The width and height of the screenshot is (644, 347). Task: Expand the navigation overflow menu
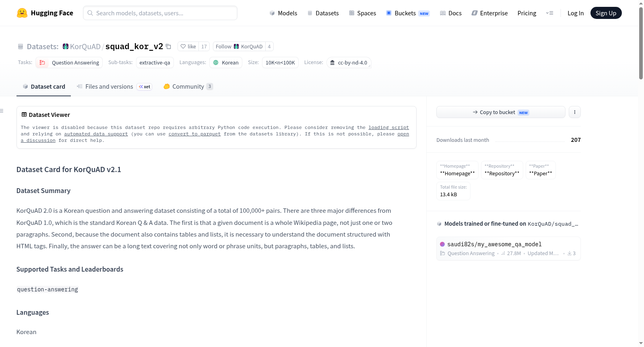[x=549, y=13]
